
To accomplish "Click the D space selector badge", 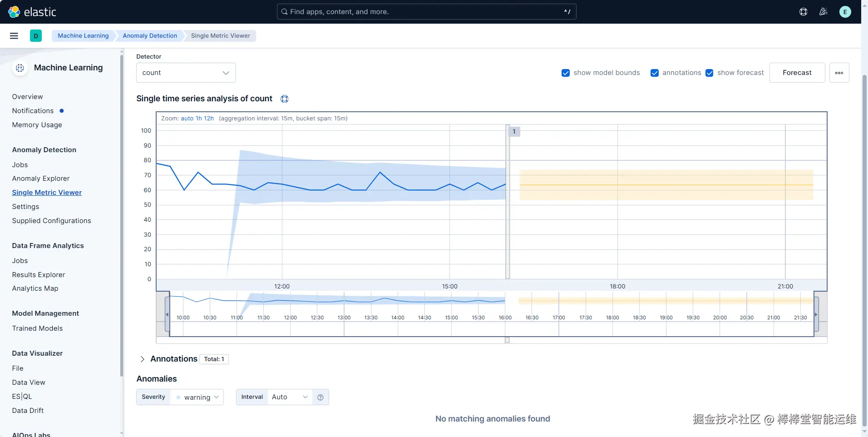I will pos(36,36).
